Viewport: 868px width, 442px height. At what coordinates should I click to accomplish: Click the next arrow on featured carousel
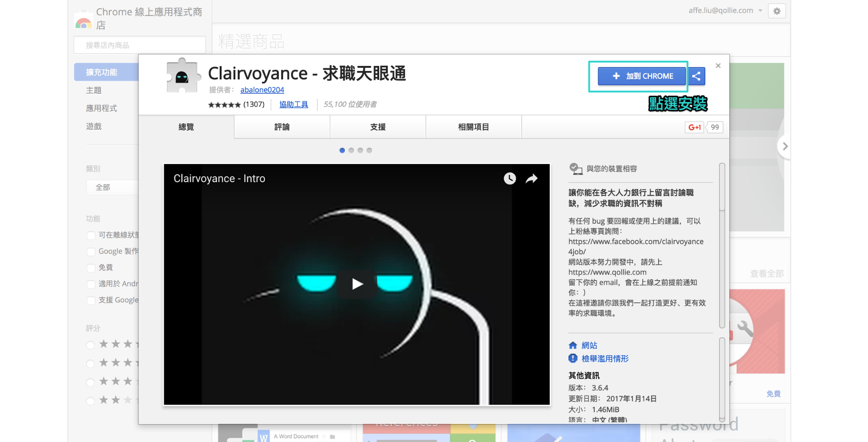click(x=784, y=147)
